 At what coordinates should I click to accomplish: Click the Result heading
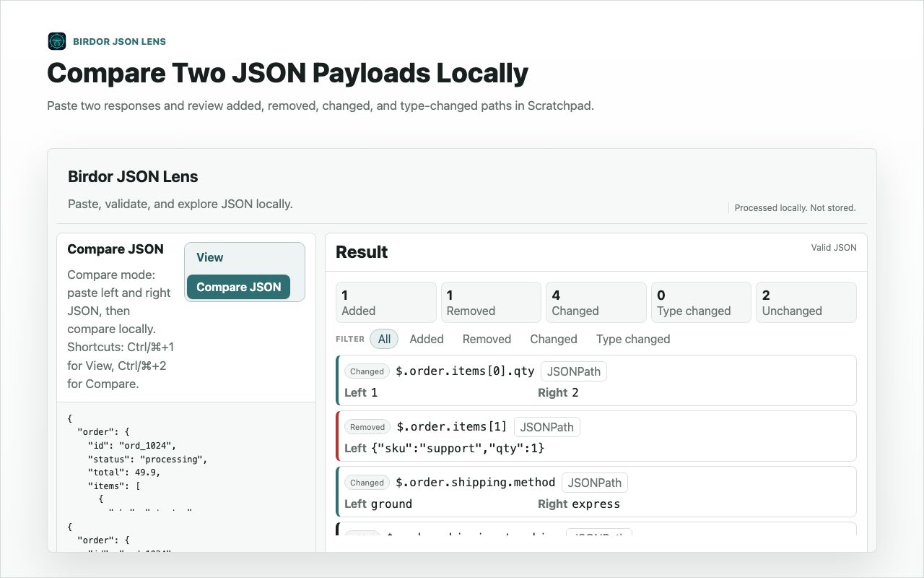pos(362,252)
